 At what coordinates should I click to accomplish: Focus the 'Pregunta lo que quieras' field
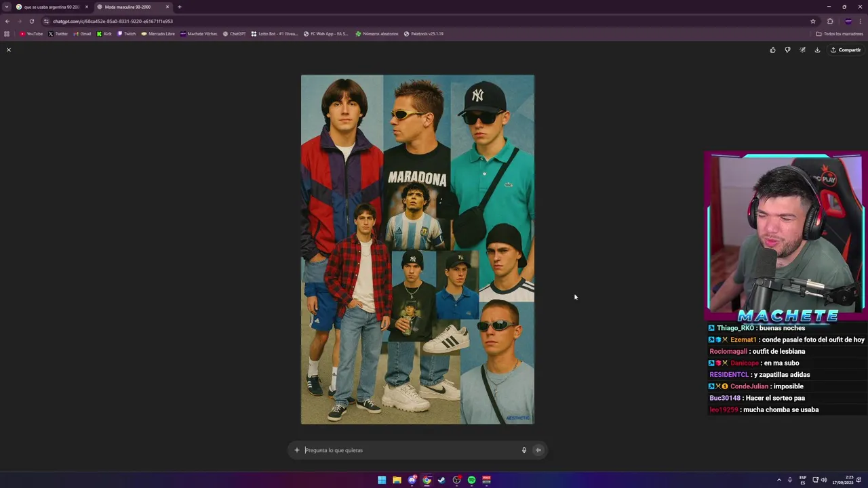click(410, 450)
